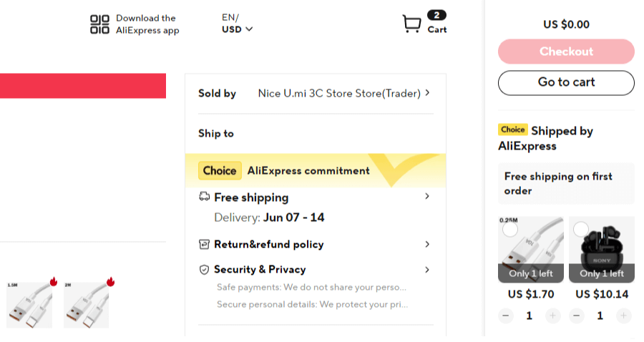Screen dimensions: 644x342
Task: Select the 2M cable variant thumbnail
Action: [x=87, y=305]
